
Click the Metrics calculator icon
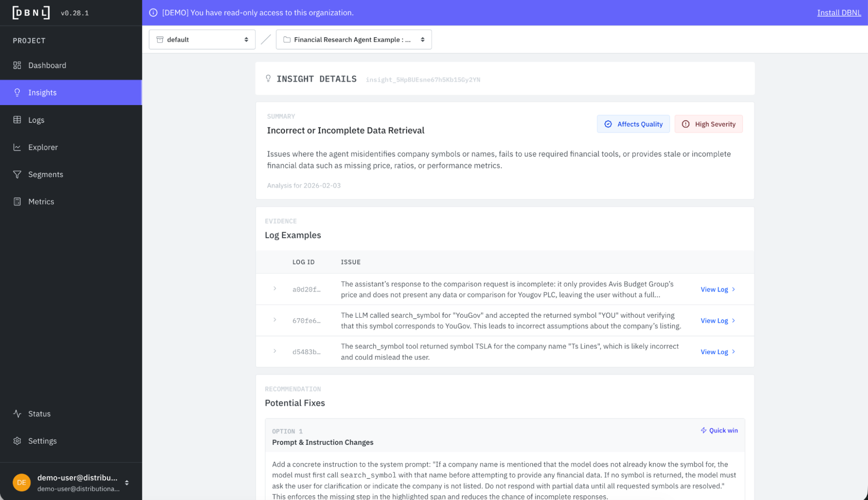17,201
